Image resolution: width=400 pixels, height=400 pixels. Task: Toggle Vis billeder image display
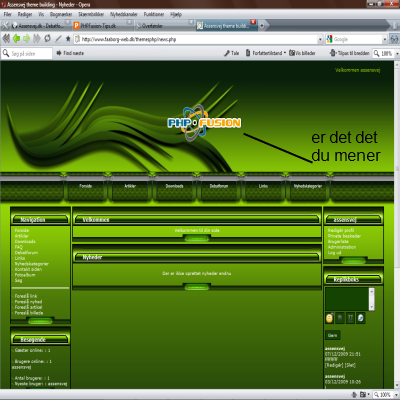pyautogui.click(x=302, y=53)
